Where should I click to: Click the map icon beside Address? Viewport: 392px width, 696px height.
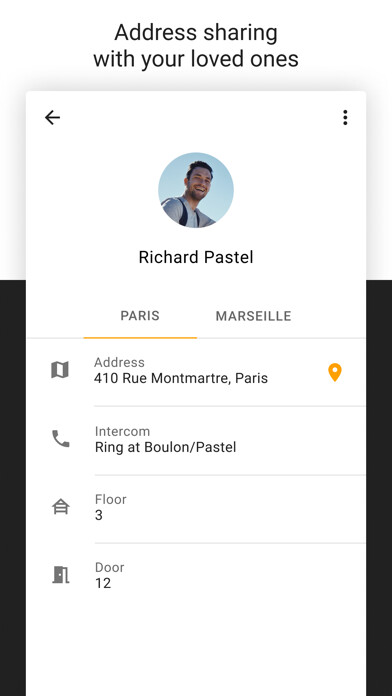pyautogui.click(x=60, y=370)
